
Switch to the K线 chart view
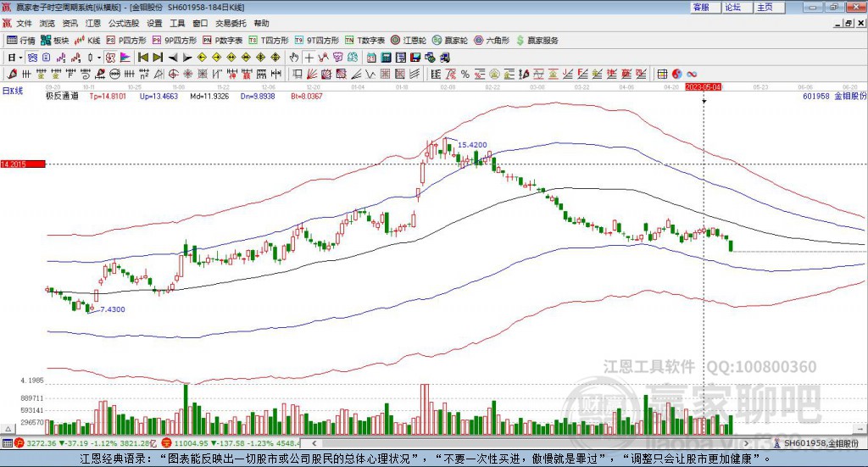(x=87, y=41)
